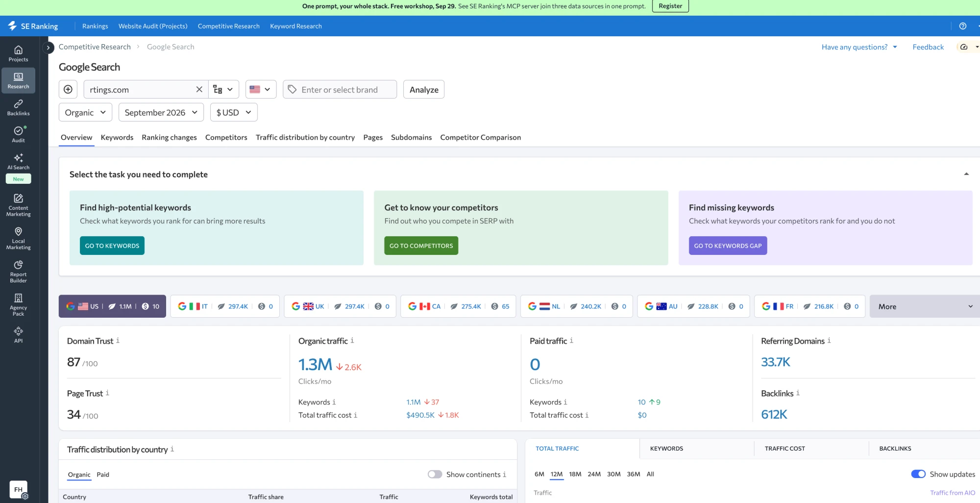Go to Backlinks in sidebar

tap(18, 107)
